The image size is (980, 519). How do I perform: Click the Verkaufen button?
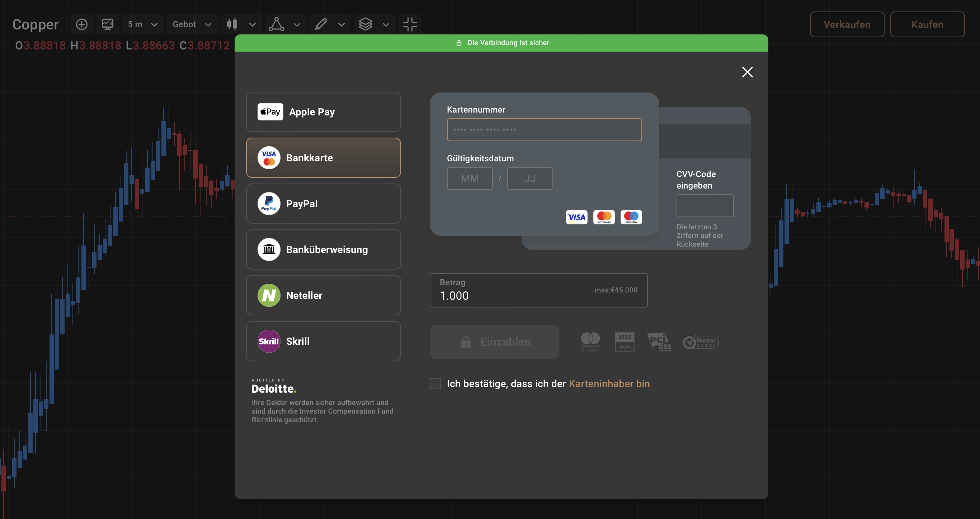click(x=847, y=24)
